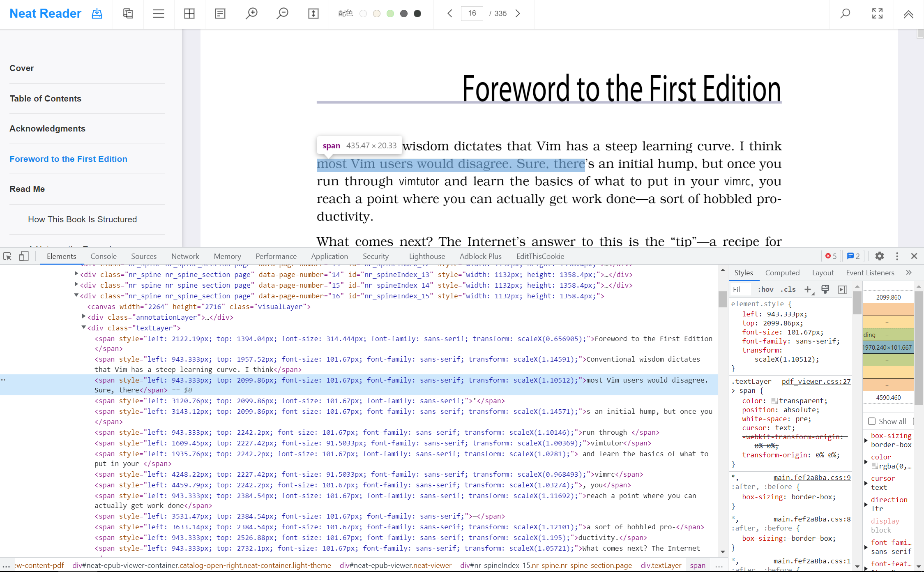Open the Network tab in DevTools
The height and width of the screenshot is (572, 924).
185,256
